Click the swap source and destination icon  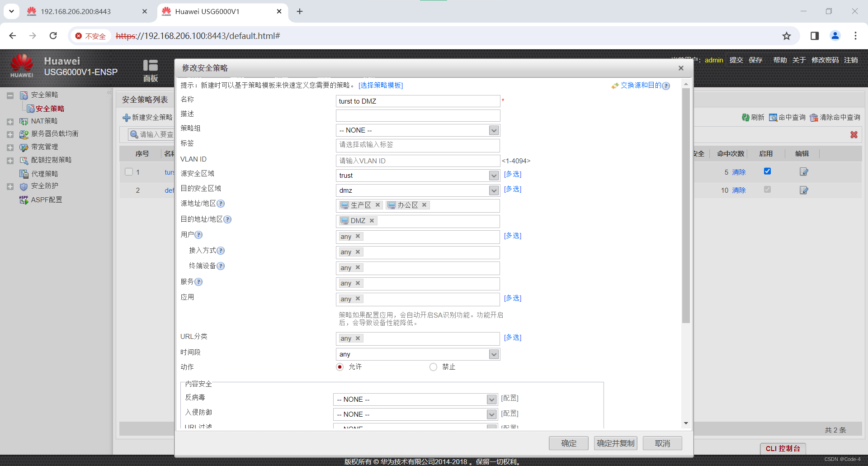pyautogui.click(x=615, y=86)
